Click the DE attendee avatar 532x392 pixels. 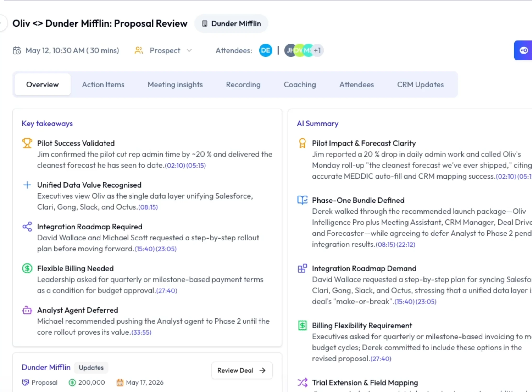(x=266, y=50)
